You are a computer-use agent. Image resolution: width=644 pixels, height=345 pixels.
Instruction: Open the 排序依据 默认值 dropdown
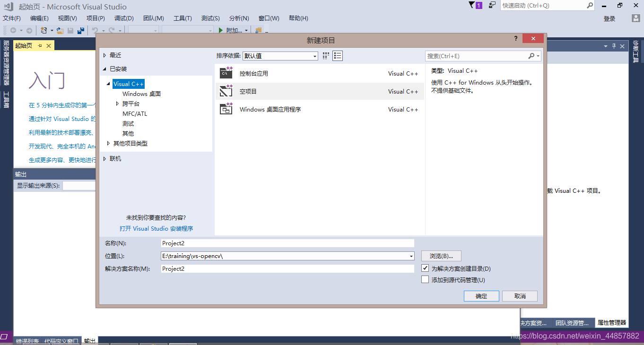pyautogui.click(x=280, y=56)
